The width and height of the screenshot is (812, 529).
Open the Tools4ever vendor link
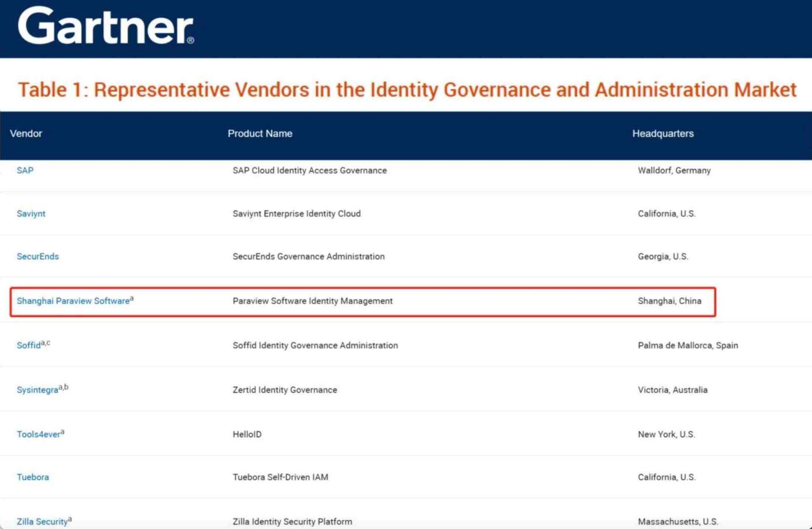38,434
